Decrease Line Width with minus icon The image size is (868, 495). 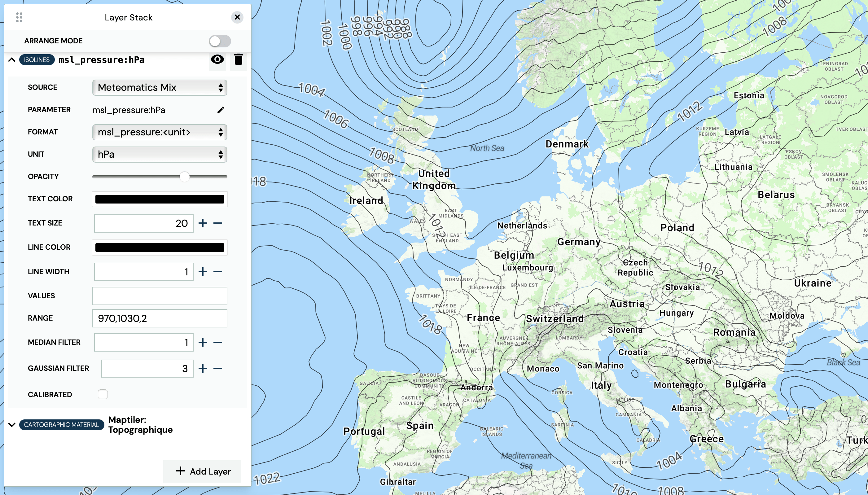(x=217, y=272)
